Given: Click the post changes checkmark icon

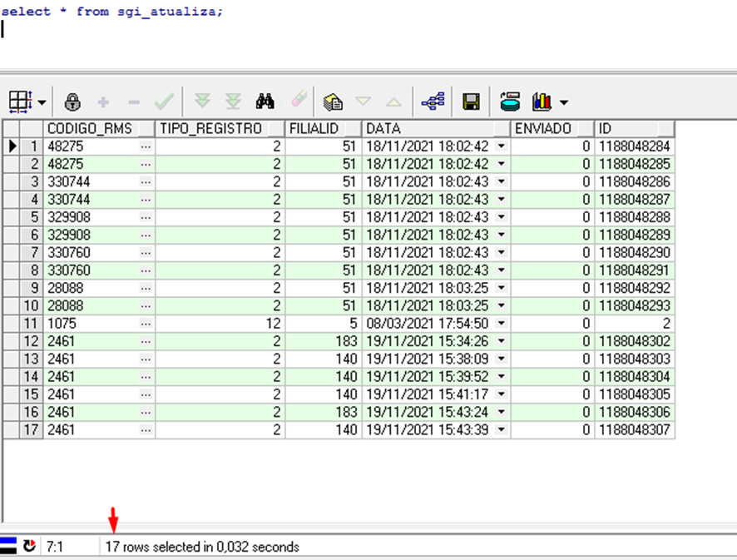Looking at the screenshot, I should pyautogui.click(x=164, y=102).
